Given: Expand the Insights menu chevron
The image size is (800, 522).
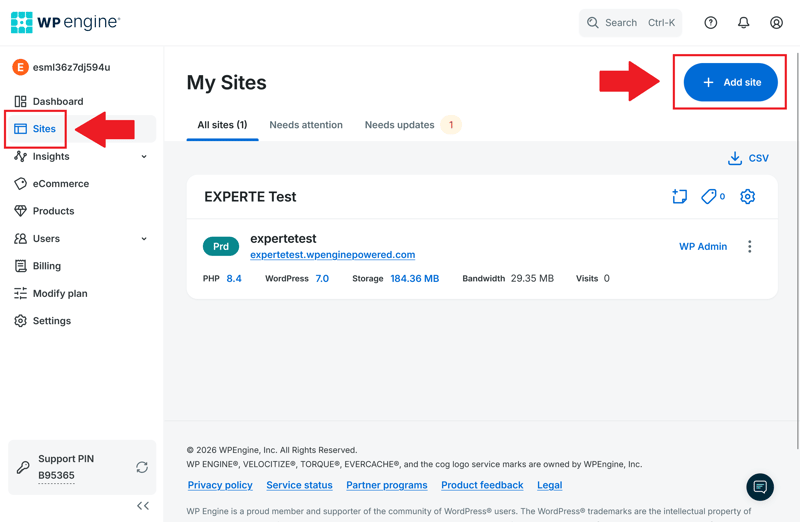Looking at the screenshot, I should click(x=144, y=157).
